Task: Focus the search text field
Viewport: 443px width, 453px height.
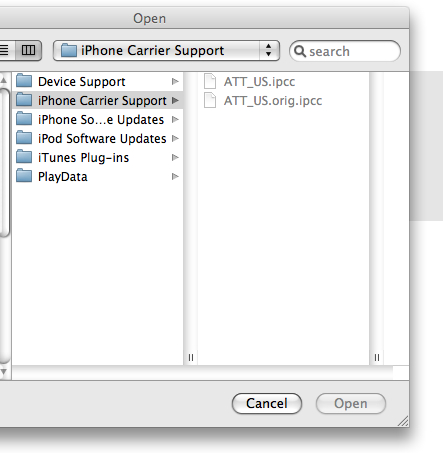Action: [x=345, y=51]
